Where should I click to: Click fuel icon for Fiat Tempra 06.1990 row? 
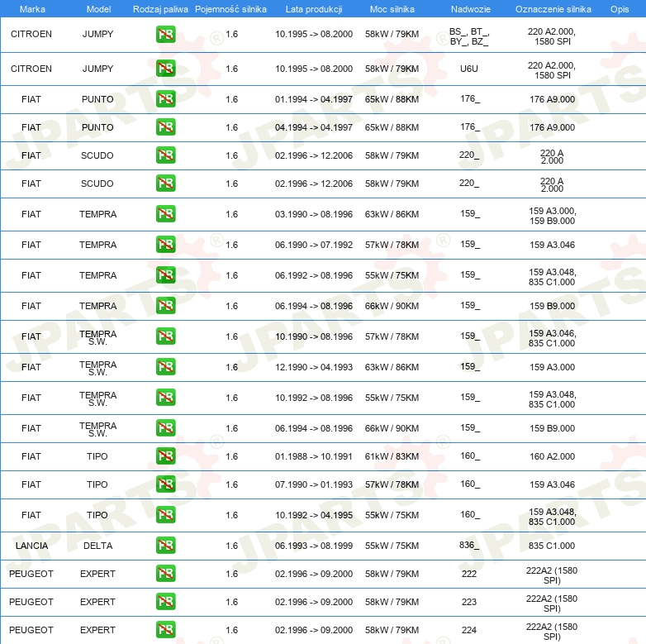coord(165,245)
